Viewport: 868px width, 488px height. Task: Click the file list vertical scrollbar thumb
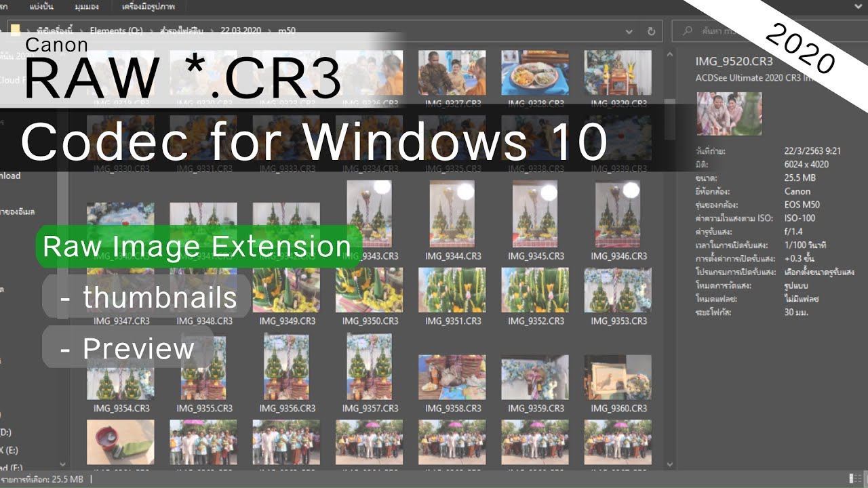point(670,119)
